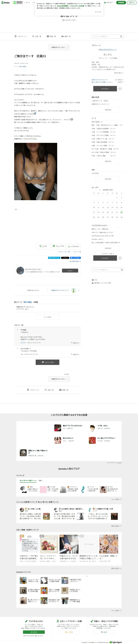Open monthly archive 2024年 link
The image size is (138, 644).
[x=95, y=173]
